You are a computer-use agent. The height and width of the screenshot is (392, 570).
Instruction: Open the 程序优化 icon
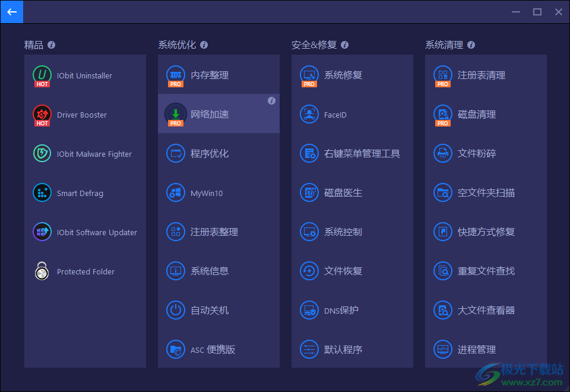point(176,153)
